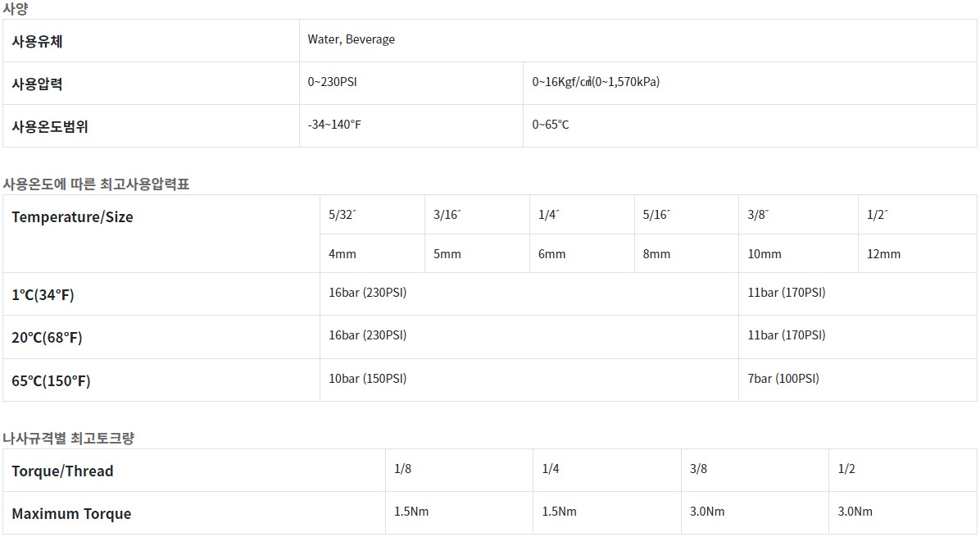This screenshot has height=537, width=980.
Task: Select the Temperature/Size header cell
Action: 72,217
